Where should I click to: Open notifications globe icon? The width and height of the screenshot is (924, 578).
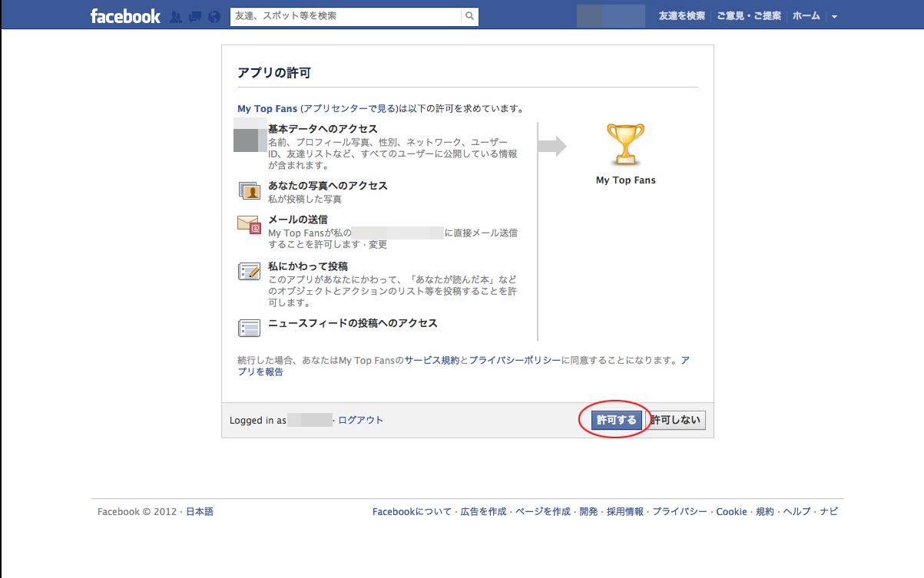tap(214, 16)
